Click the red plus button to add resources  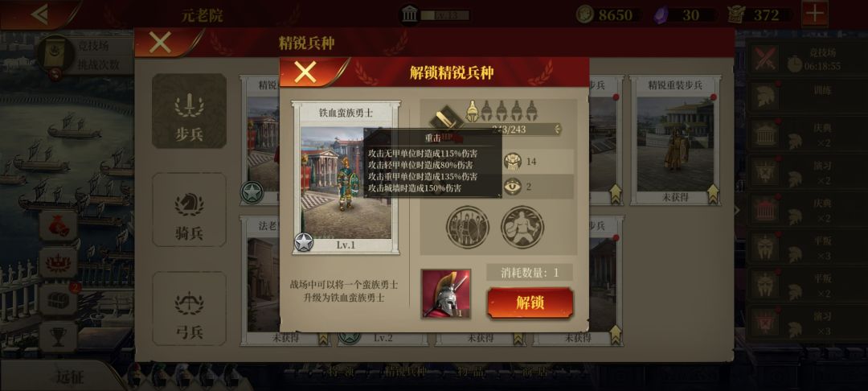click(815, 14)
